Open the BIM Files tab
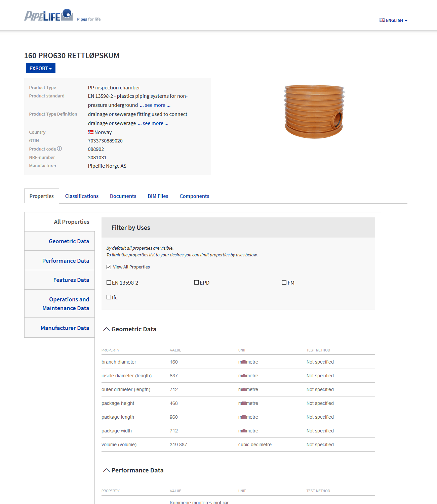437x504 pixels. (x=158, y=196)
